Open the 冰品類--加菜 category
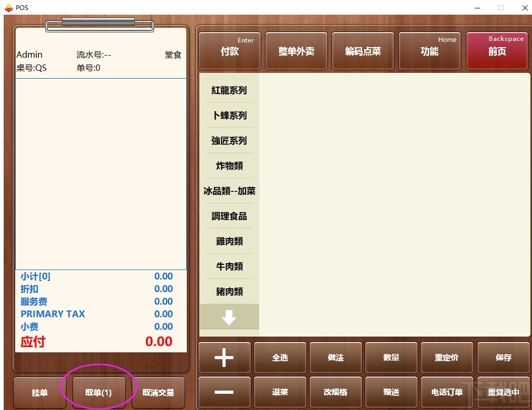The image size is (532, 410). (229, 191)
